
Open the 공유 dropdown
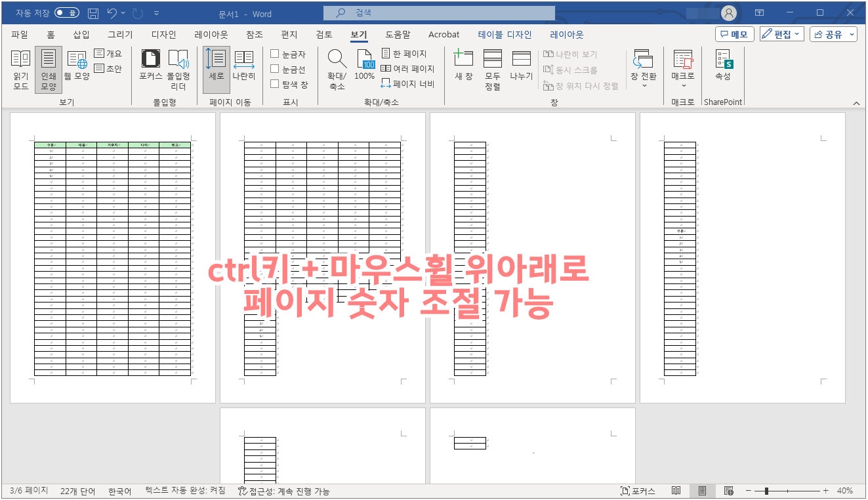tap(833, 34)
